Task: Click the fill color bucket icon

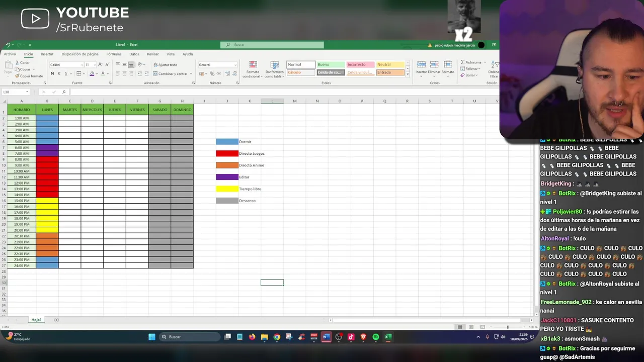Action: tap(92, 74)
